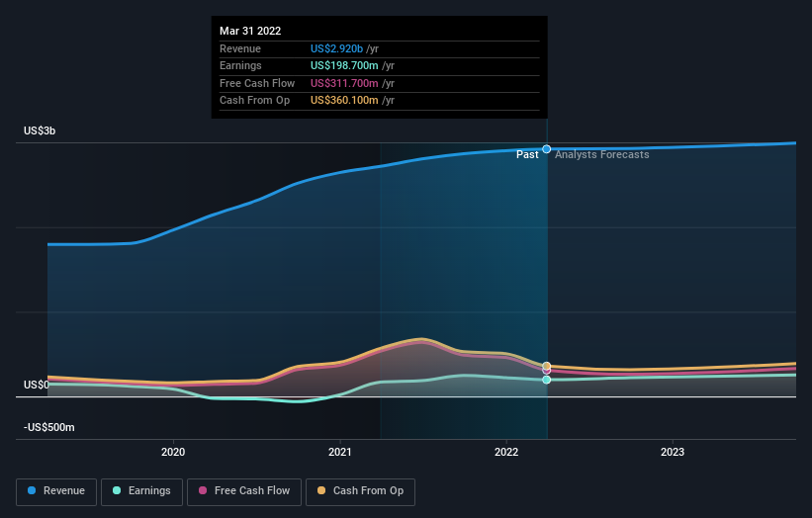Image resolution: width=812 pixels, height=518 pixels.
Task: Click the earnings value US$198.700m in tooltip
Action: click(344, 65)
